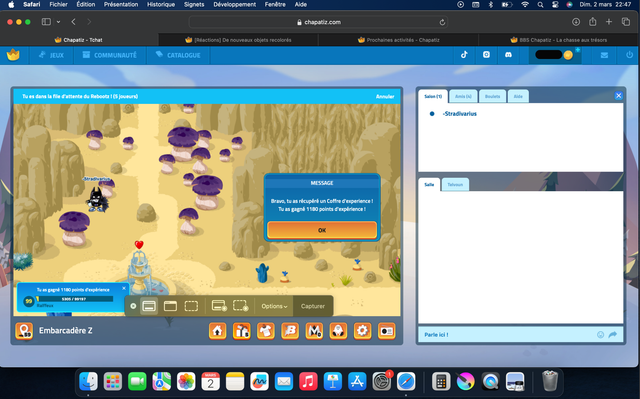Open Finder from the Dock
640x399 pixels.
[x=89, y=381]
